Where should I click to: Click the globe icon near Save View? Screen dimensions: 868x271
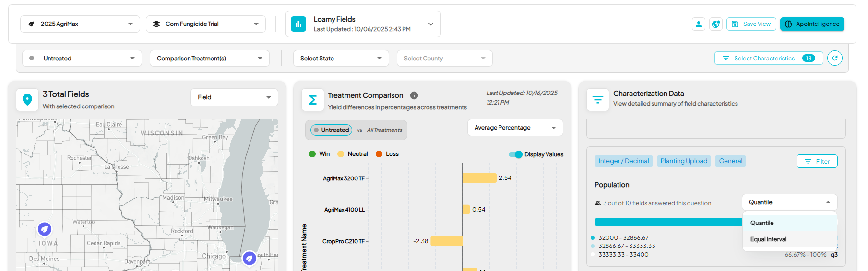(716, 24)
